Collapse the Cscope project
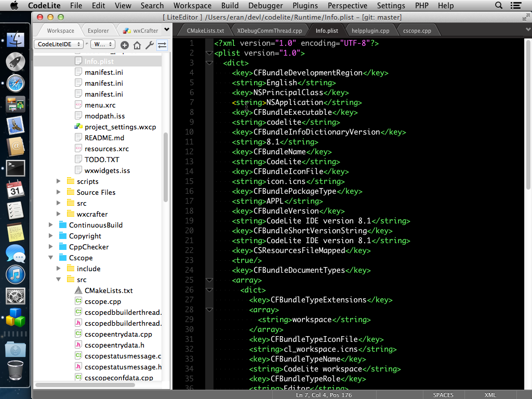 pyautogui.click(x=50, y=258)
